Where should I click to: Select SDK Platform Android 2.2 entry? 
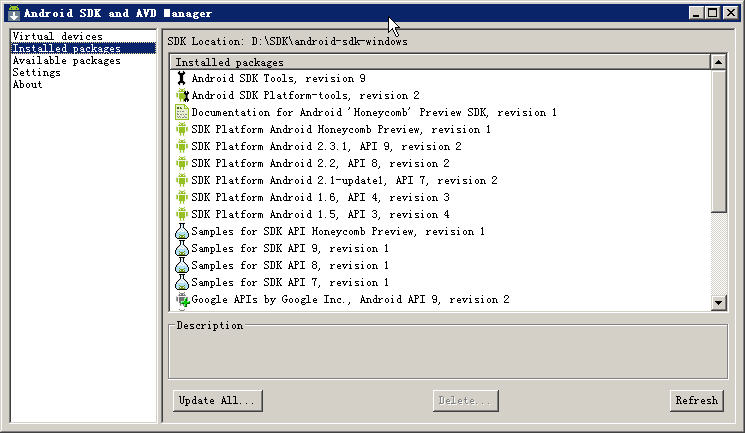320,163
